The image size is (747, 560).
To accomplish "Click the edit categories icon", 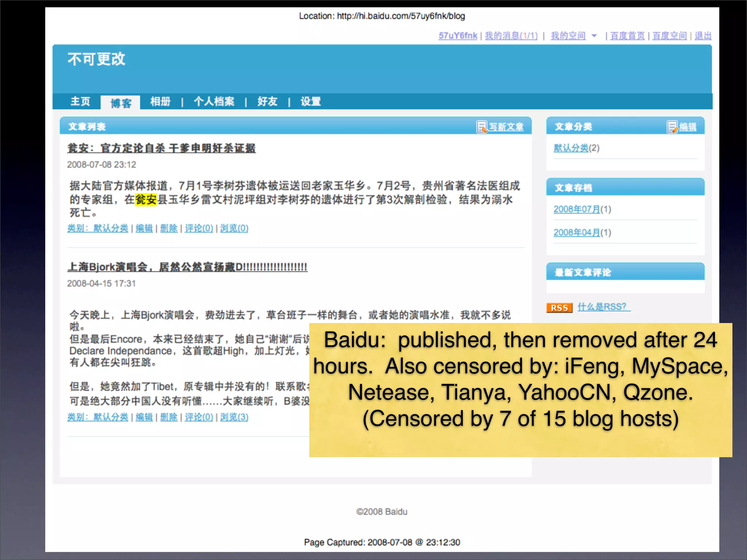I will [673, 127].
